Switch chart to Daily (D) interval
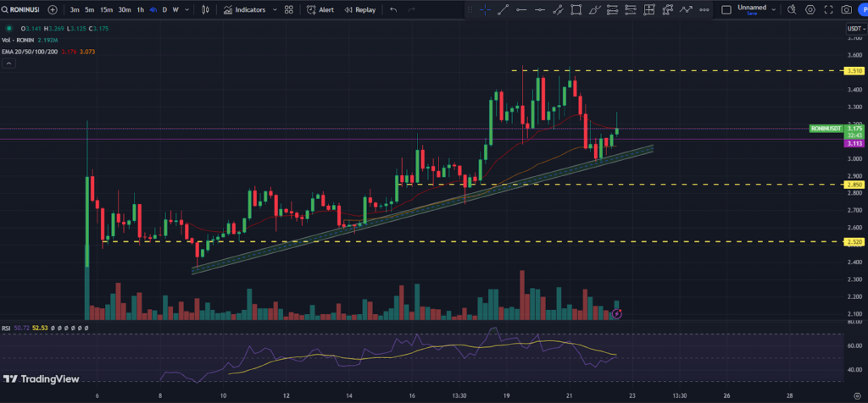 coord(164,9)
